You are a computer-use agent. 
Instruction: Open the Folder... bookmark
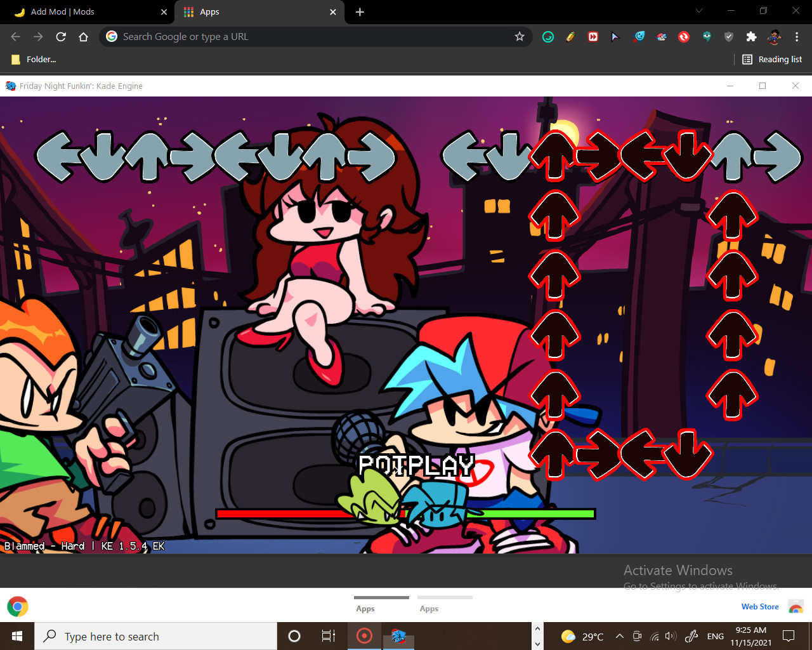34,59
